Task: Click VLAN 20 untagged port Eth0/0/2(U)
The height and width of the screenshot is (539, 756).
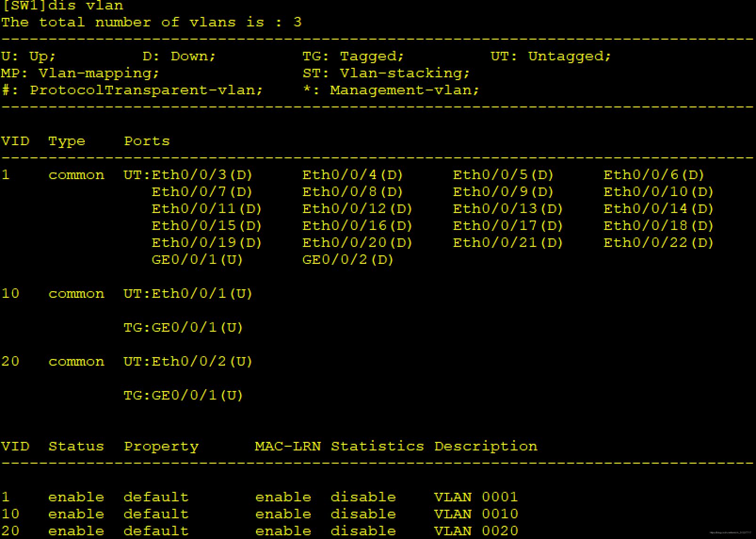Action: (x=202, y=361)
